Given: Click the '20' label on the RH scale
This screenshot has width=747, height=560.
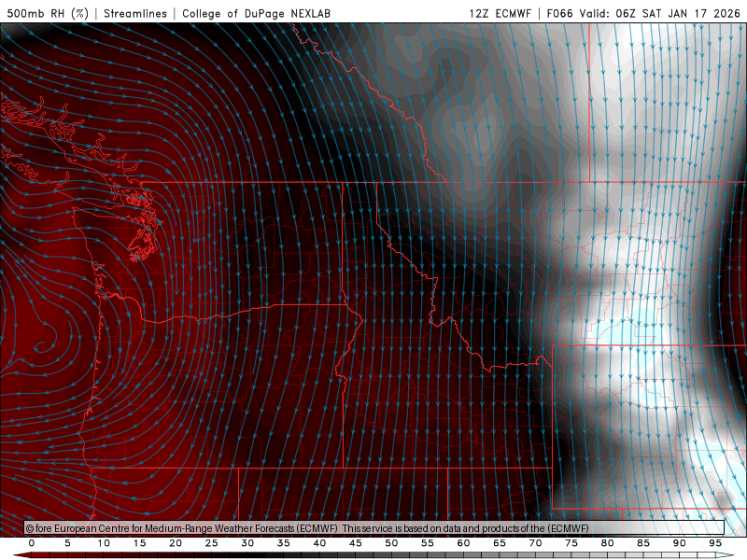Looking at the screenshot, I should [x=176, y=543].
